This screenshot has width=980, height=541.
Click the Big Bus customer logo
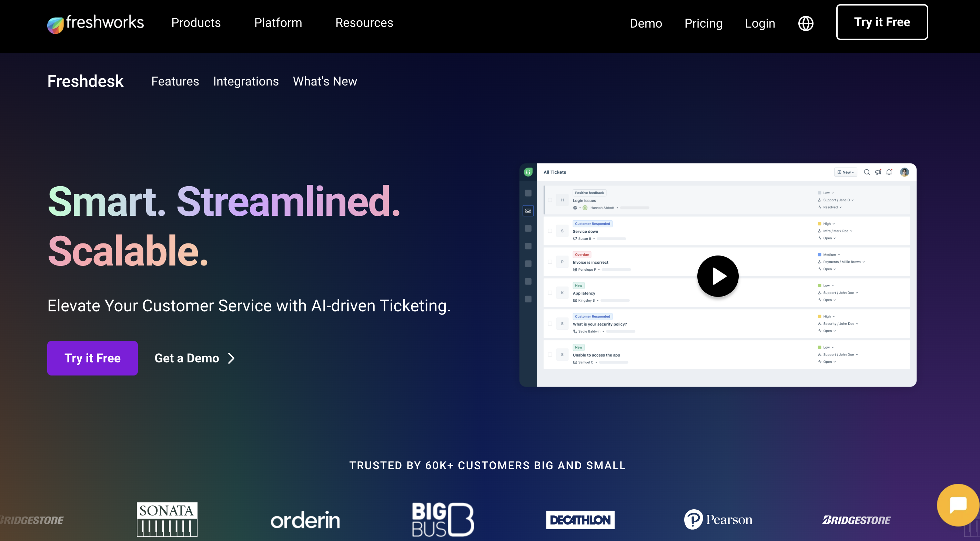coord(443,519)
